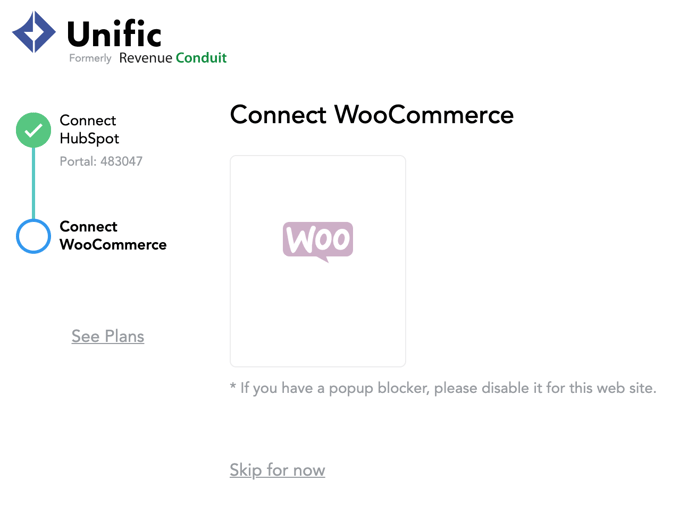Click the green completed checkmark step icon
The image size is (688, 515).
[x=33, y=130]
